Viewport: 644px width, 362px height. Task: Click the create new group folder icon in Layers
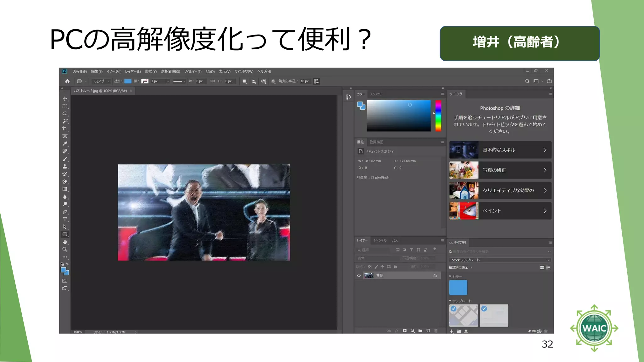click(420, 331)
